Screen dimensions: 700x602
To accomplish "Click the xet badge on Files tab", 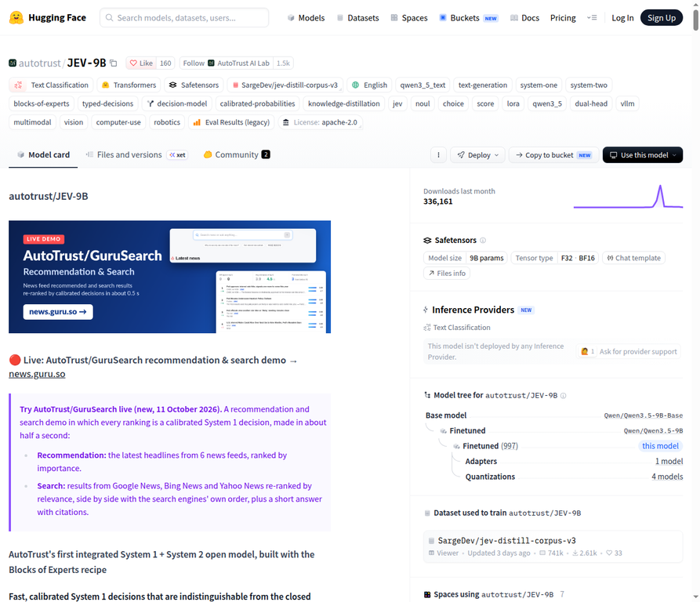I will coord(178,155).
